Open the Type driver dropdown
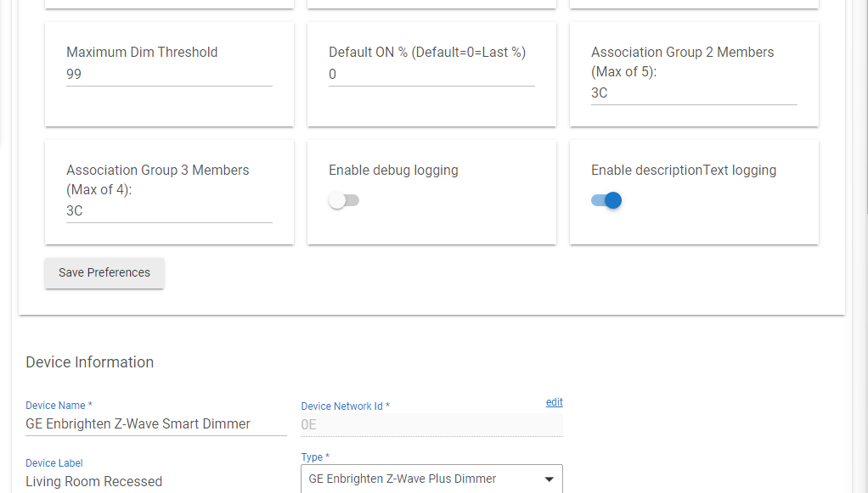The image size is (868, 493). [431, 479]
